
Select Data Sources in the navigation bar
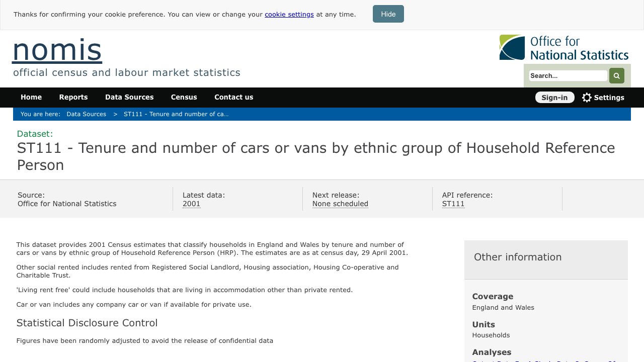129,97
